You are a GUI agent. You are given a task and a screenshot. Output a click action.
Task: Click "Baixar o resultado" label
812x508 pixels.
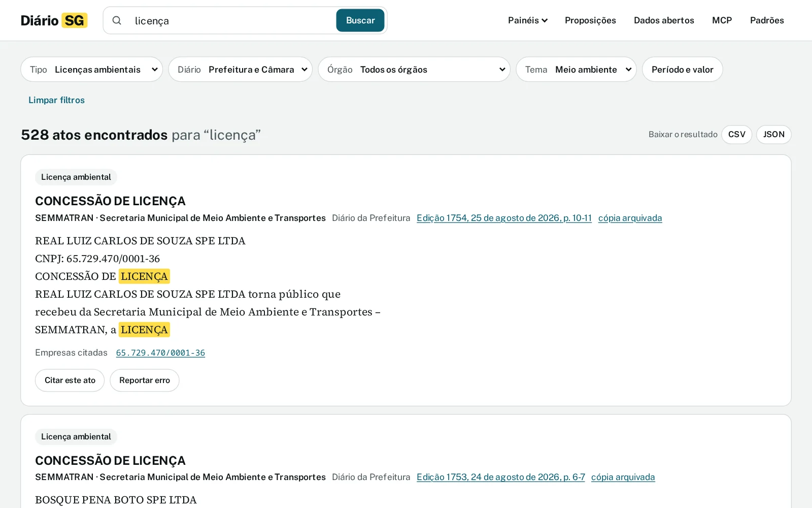coord(683,134)
